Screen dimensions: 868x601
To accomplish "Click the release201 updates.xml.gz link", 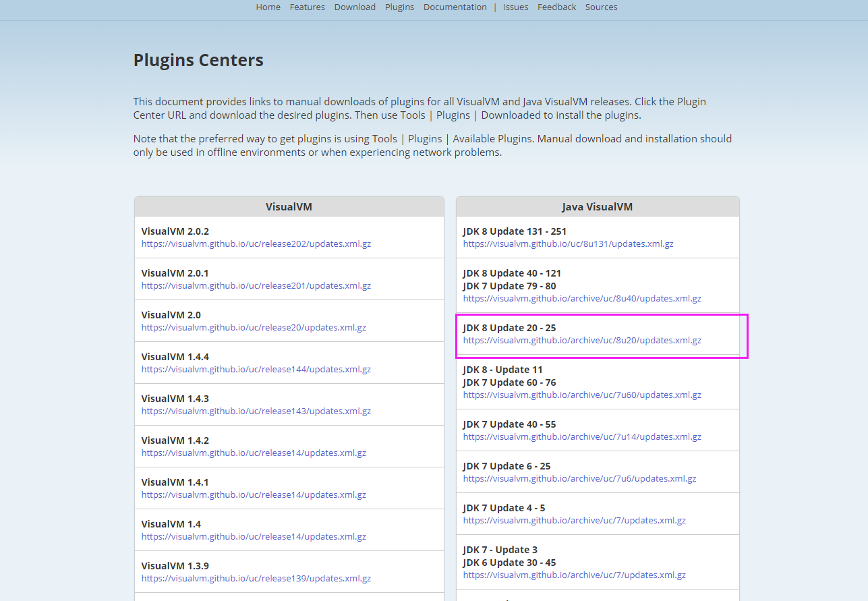I will tap(256, 286).
